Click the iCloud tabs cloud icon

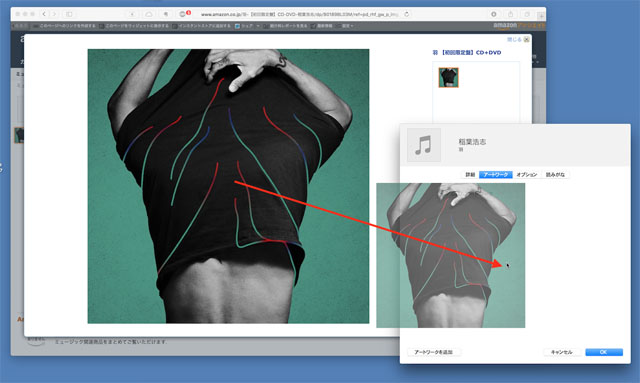point(149,14)
